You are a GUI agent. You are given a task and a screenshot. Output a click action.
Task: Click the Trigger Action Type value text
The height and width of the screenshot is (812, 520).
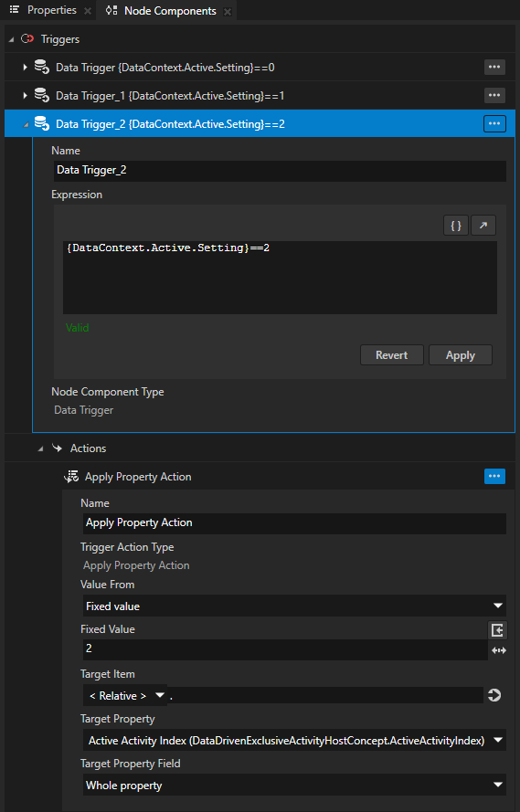137,565
